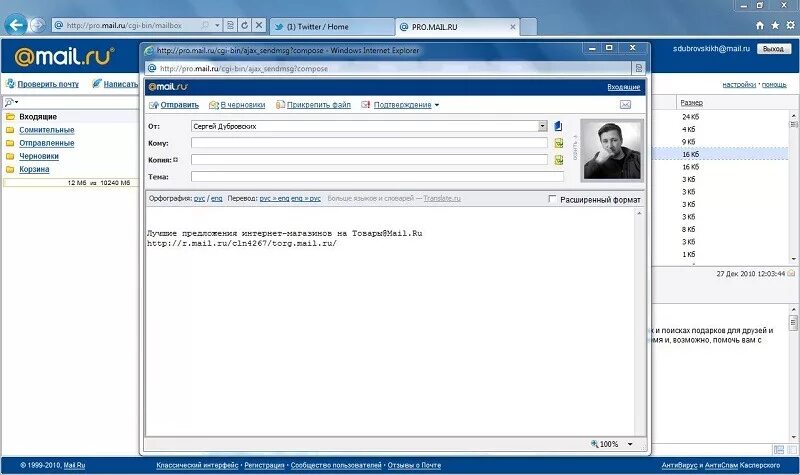Open browser Favorites star icon
Screen dimensions: 800x475
[775, 25]
